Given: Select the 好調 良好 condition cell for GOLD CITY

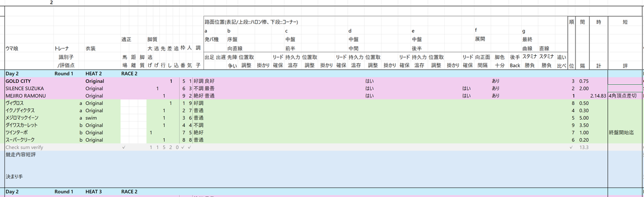Looking at the screenshot, I should point(204,81).
